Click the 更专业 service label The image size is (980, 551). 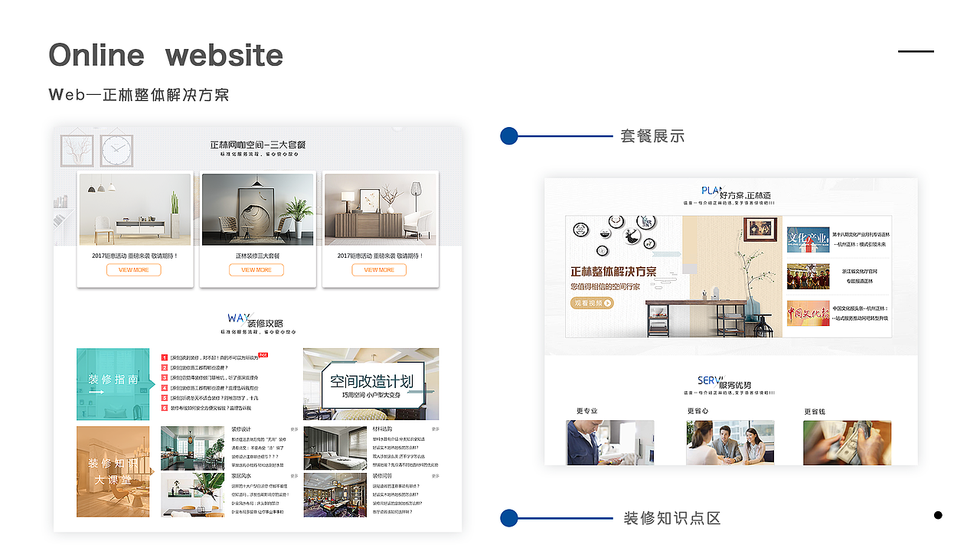point(587,411)
